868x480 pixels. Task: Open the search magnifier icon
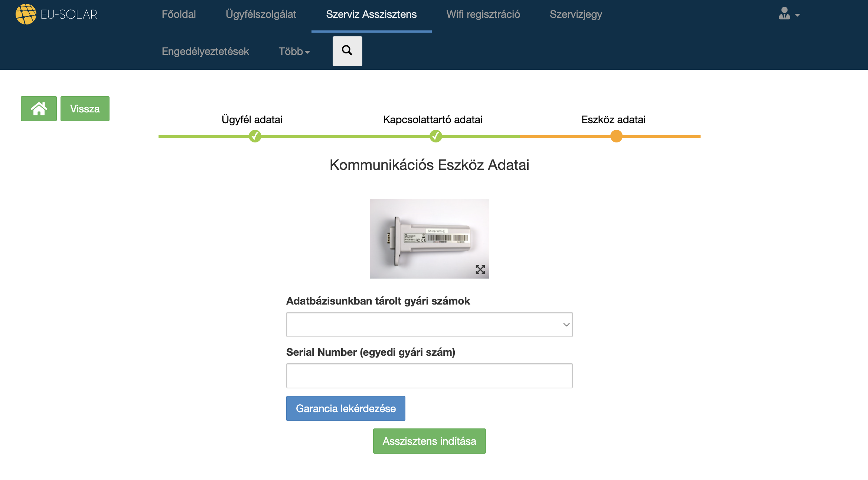click(x=347, y=51)
